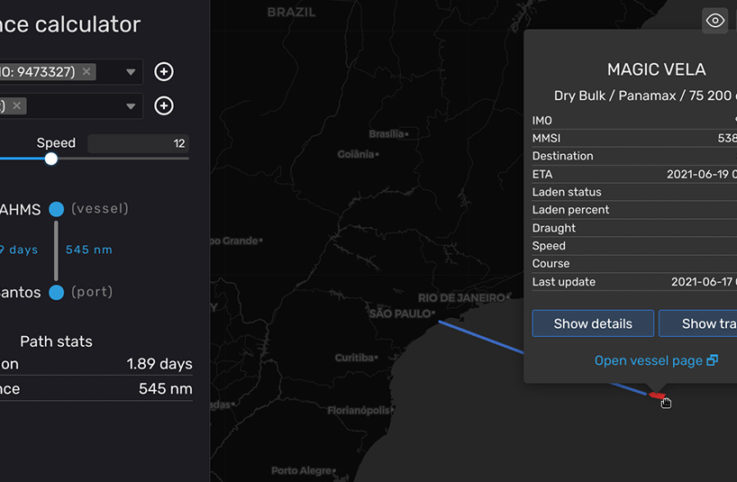Click the Draught row in popup
The image size is (737, 482).
634,228
